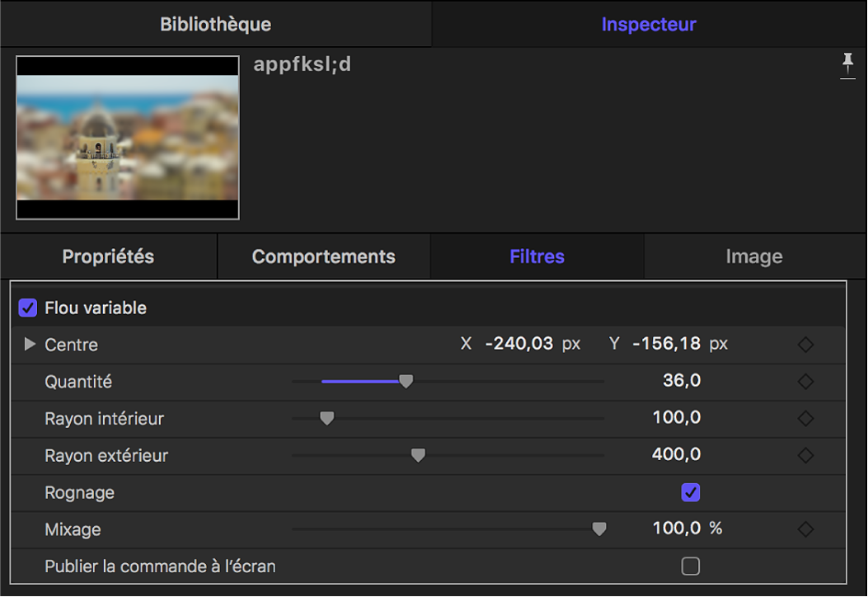Viewport: 868px width, 597px height.
Task: Switch to the Comportements tab
Action: click(x=322, y=256)
